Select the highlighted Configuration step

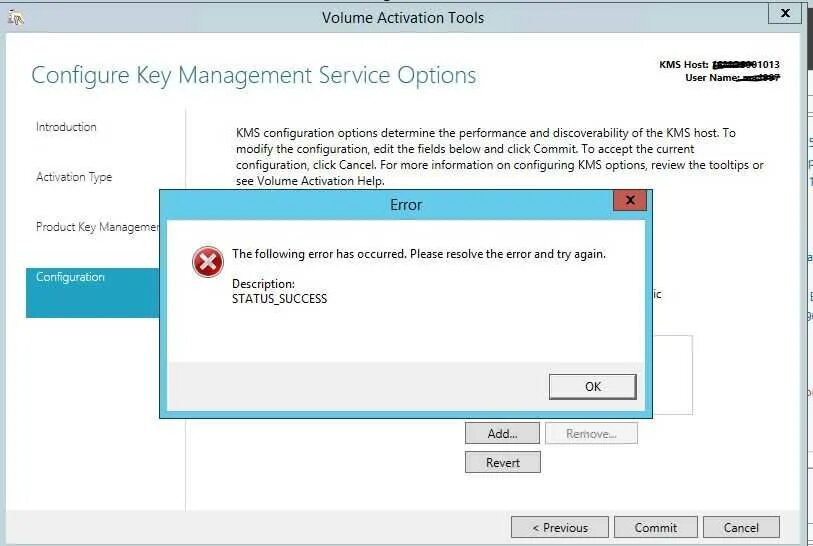(x=93, y=292)
